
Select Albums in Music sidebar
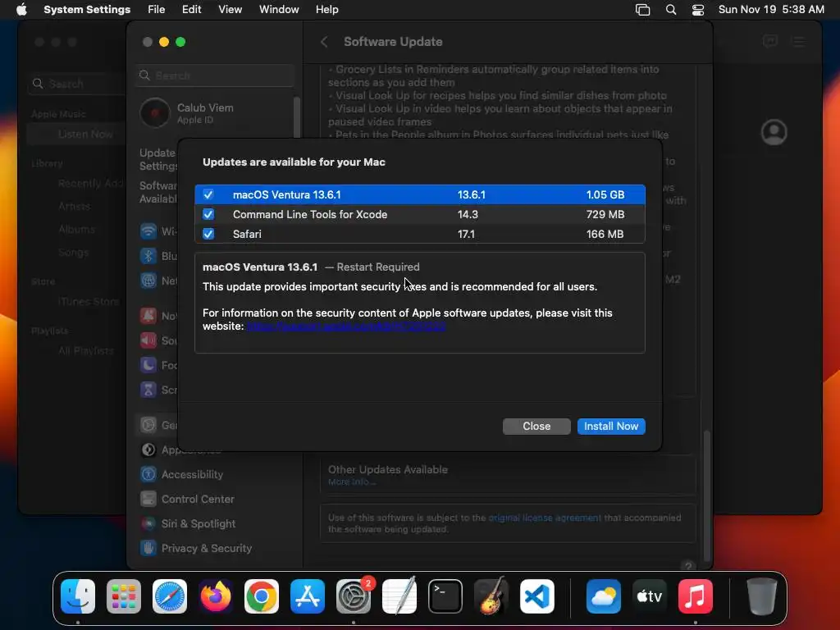76,230
